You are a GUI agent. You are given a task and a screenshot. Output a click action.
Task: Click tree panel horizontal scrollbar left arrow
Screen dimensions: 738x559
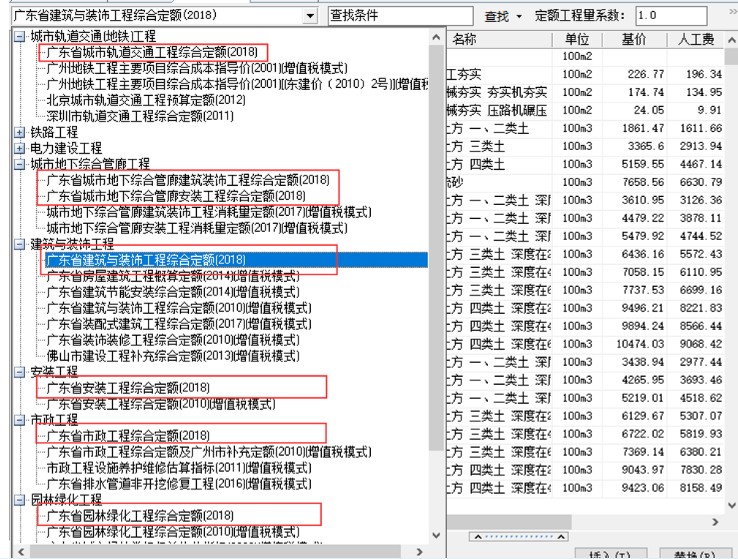21,551
